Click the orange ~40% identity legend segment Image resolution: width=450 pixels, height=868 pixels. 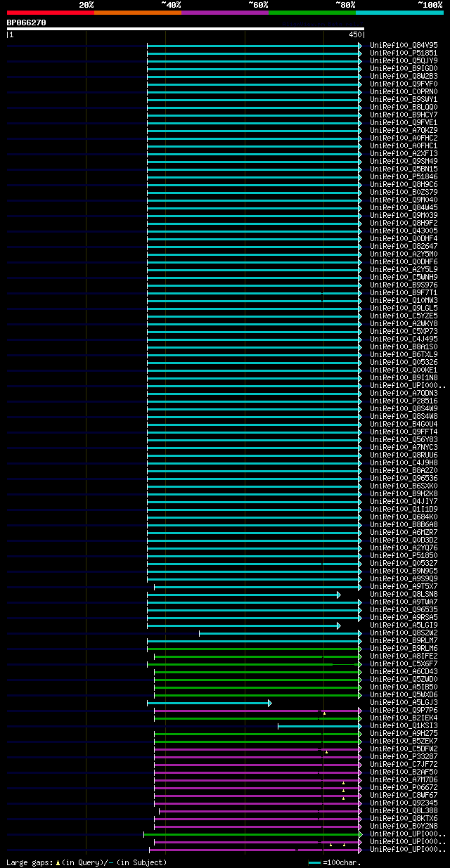click(137, 13)
